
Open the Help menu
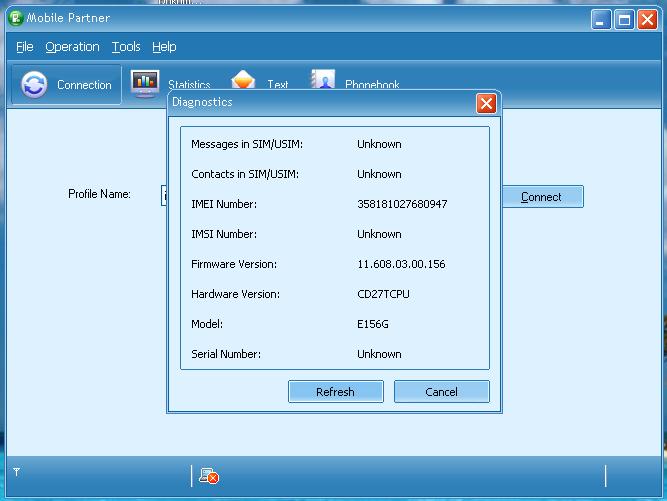pyautogui.click(x=164, y=47)
